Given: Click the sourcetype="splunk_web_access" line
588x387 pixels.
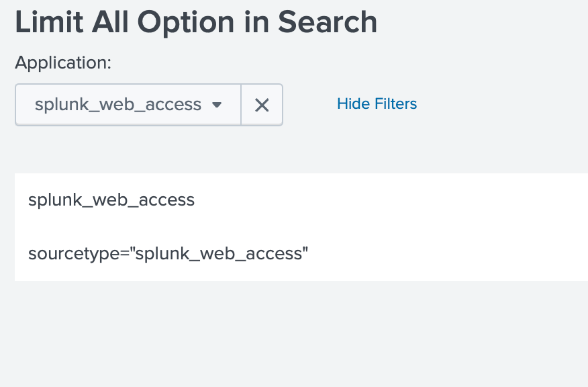Looking at the screenshot, I should tap(168, 254).
